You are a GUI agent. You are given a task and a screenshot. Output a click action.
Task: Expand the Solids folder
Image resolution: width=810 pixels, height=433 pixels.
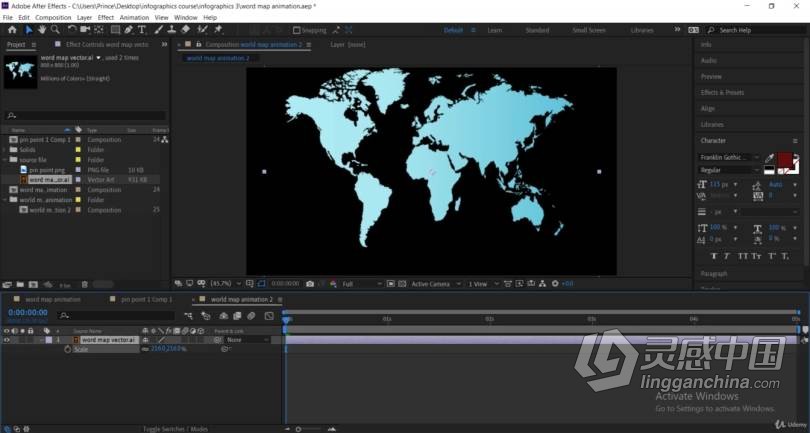pos(5,150)
